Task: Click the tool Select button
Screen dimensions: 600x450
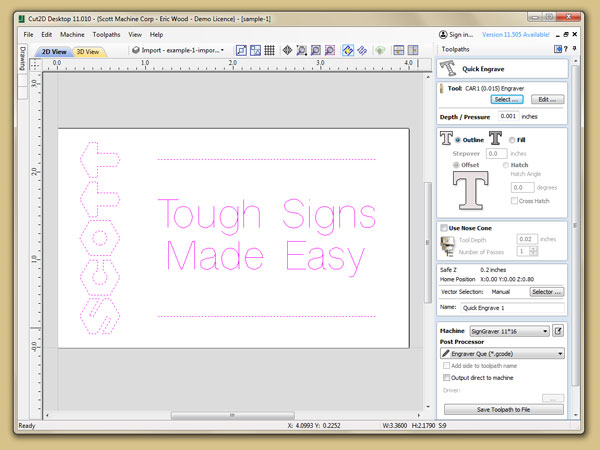Action: 508,100
